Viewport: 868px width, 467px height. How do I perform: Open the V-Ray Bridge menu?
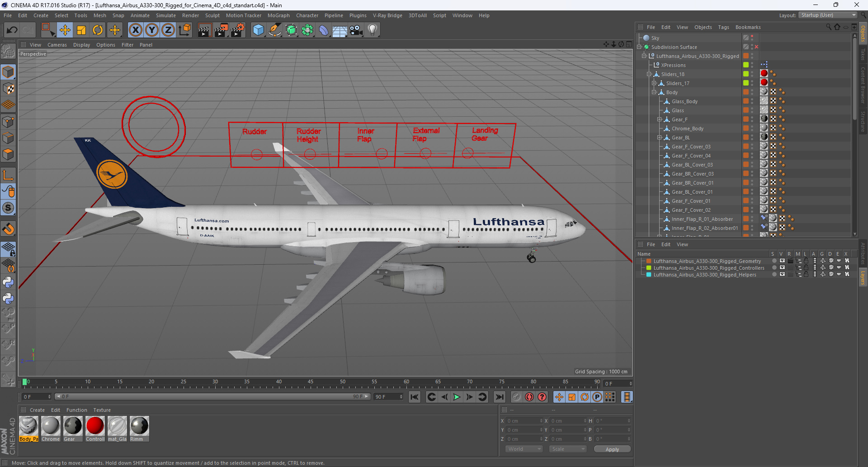coord(387,15)
